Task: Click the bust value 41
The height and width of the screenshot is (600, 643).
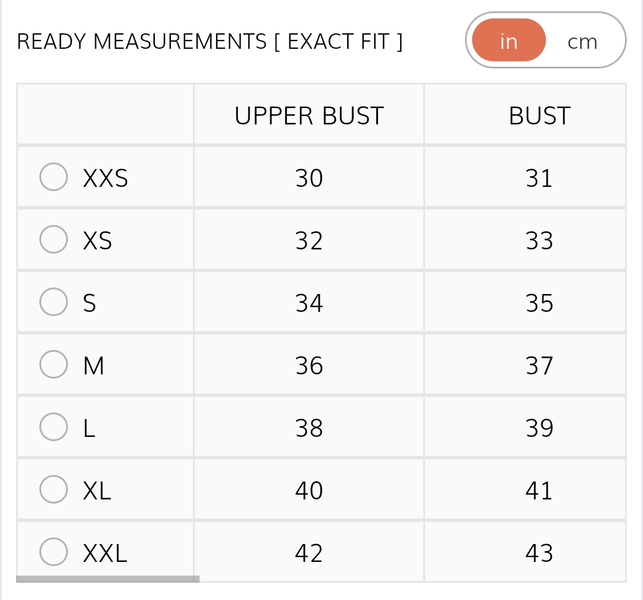Action: (x=539, y=491)
